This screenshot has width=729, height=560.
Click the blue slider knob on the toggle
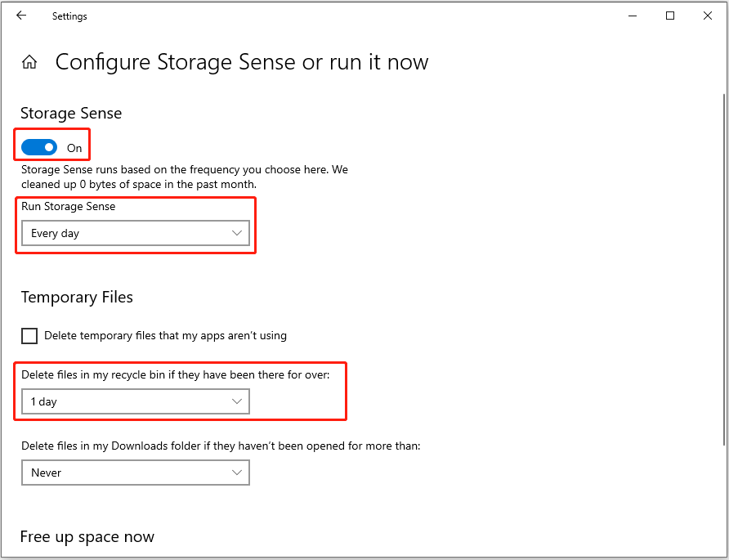click(47, 146)
